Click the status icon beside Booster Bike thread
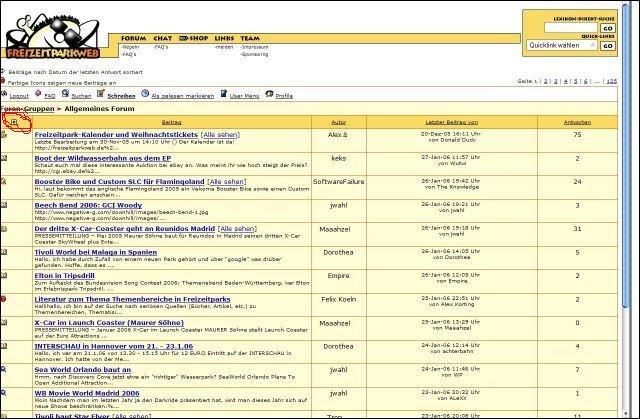640x419 pixels. pos(4,181)
